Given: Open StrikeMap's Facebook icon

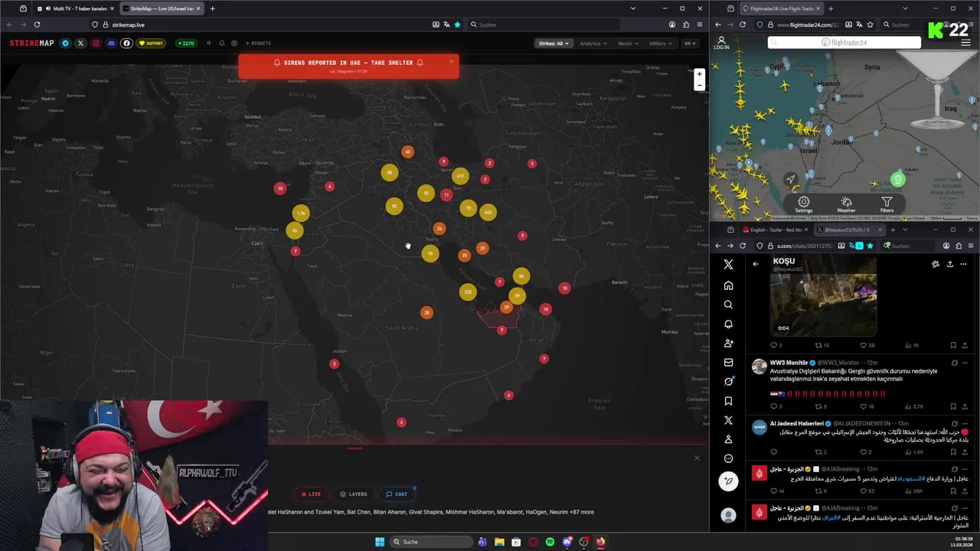Looking at the screenshot, I should 127,44.
